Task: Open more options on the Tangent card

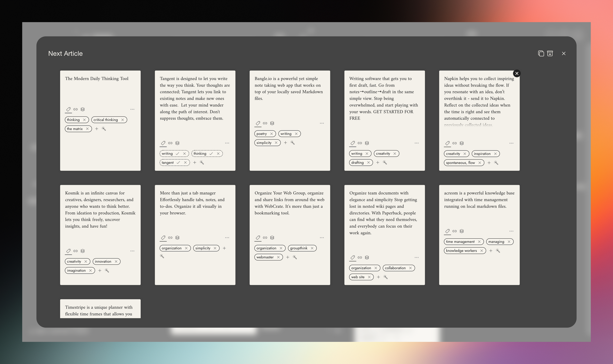Action: pos(227,143)
